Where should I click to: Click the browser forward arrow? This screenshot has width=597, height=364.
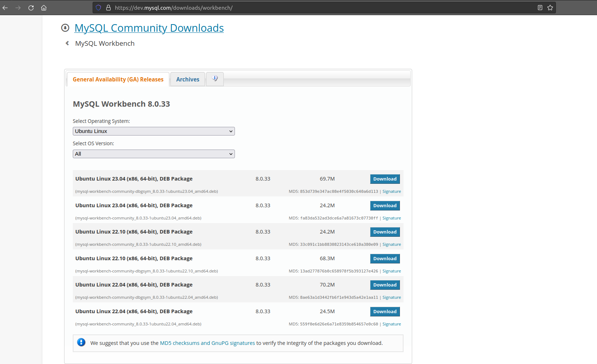(x=18, y=8)
